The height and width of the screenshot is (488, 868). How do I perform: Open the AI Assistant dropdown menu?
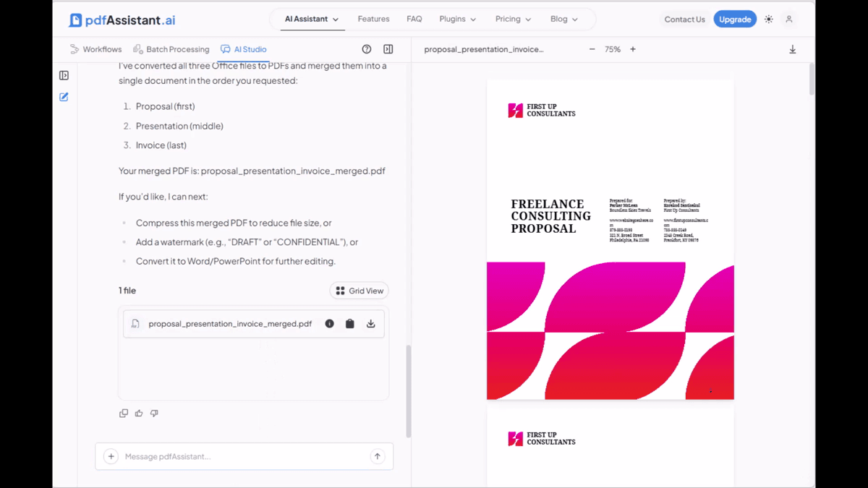click(x=312, y=19)
